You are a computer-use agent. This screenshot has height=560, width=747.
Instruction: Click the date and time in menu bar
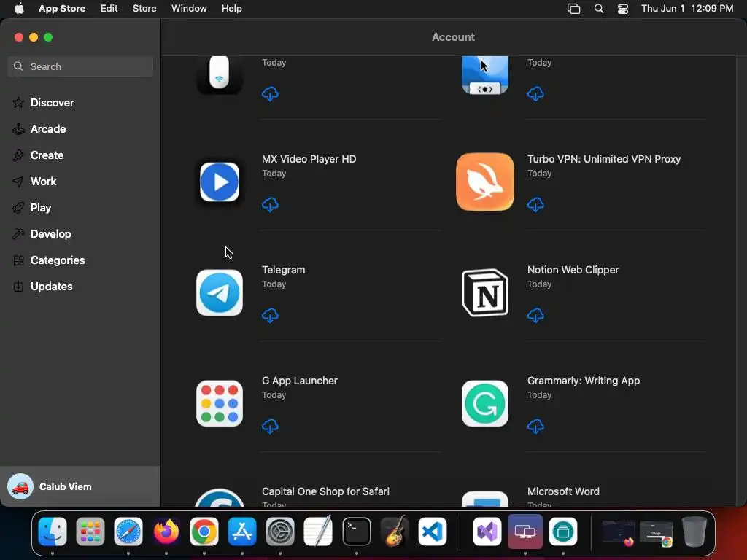point(687,8)
